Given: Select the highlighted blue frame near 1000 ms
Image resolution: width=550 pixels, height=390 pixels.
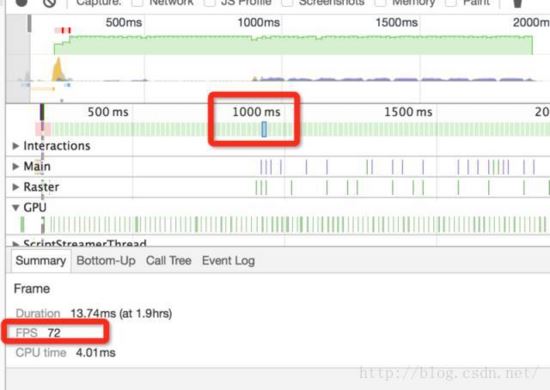Looking at the screenshot, I should click(264, 129).
